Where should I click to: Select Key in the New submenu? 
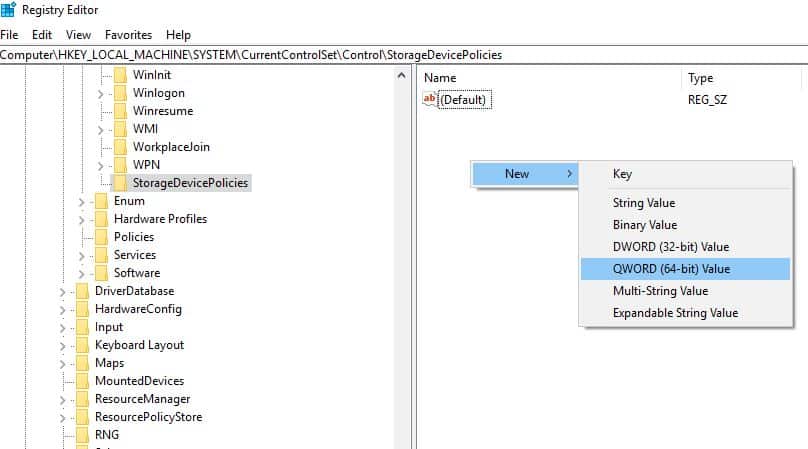685,174
